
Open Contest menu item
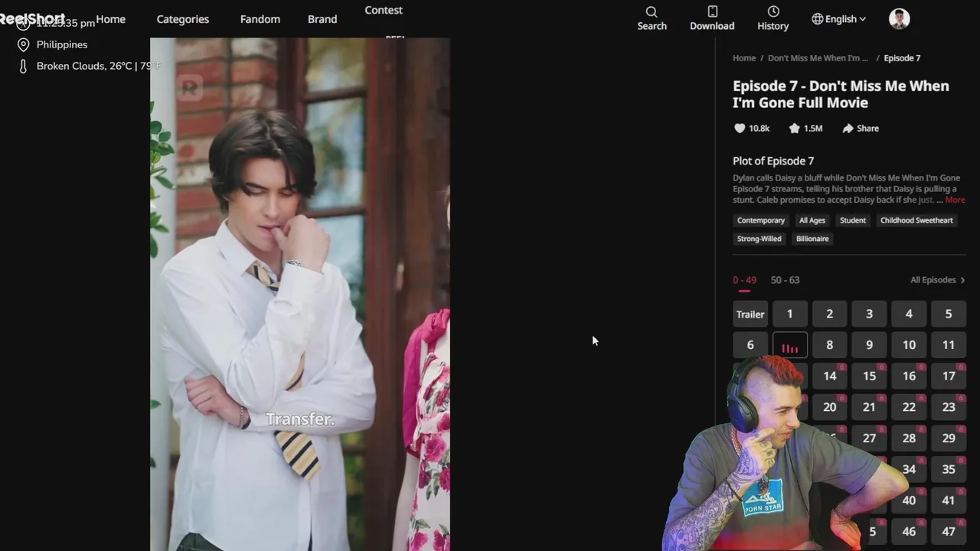coord(384,10)
